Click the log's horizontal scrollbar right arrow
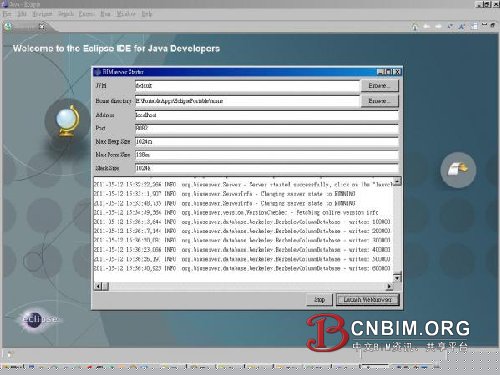The image size is (500, 375). (389, 286)
